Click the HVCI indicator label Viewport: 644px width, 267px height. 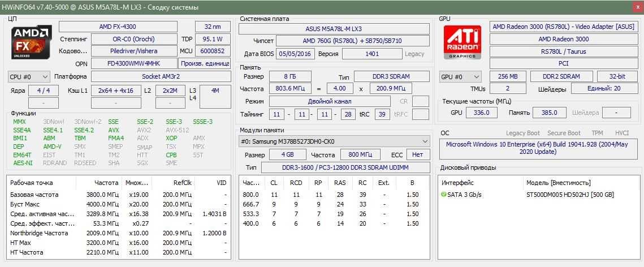tap(622, 133)
